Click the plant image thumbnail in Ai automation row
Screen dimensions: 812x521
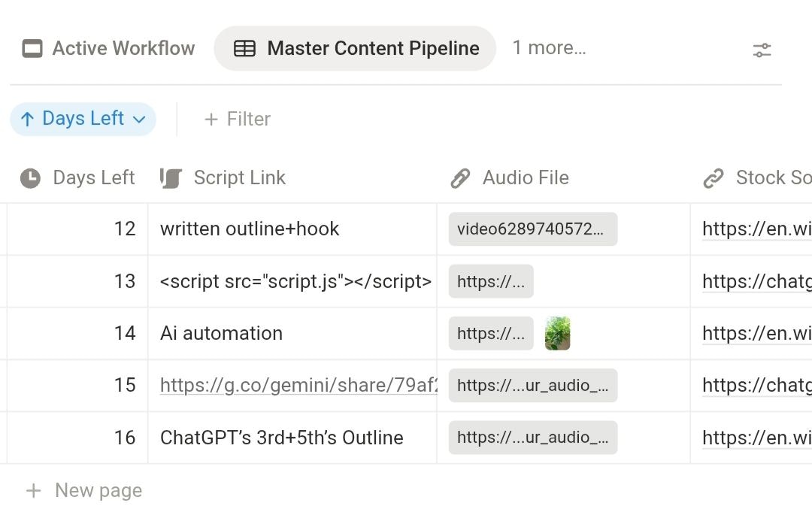(556, 333)
